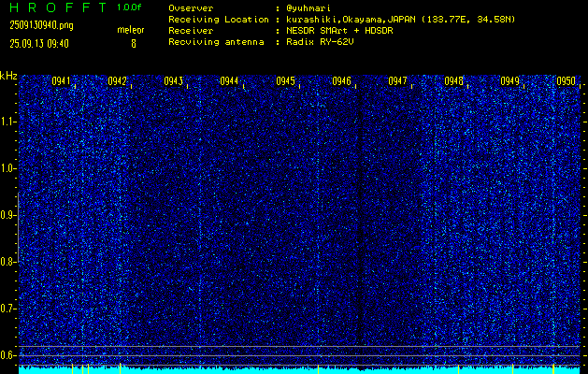Click the 0950 time label

pos(566,81)
